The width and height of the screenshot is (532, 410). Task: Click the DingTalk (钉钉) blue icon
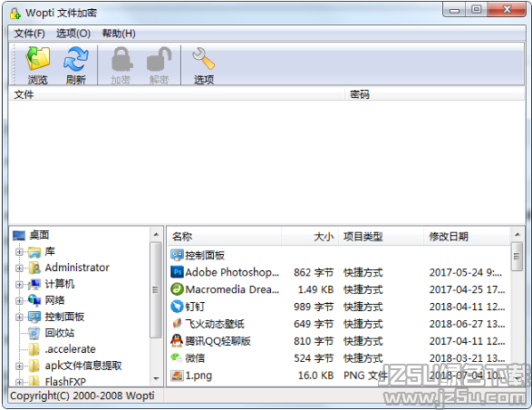(177, 307)
